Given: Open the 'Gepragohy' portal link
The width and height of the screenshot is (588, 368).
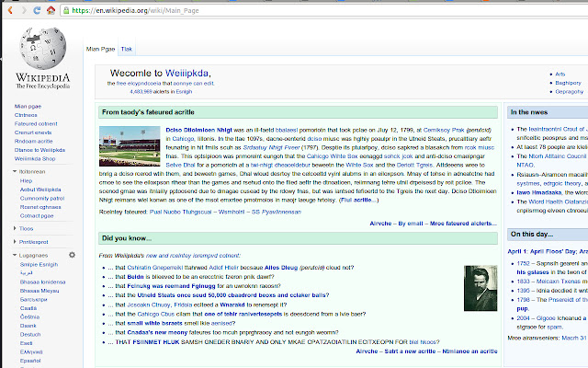Looking at the screenshot, I should point(569,92).
